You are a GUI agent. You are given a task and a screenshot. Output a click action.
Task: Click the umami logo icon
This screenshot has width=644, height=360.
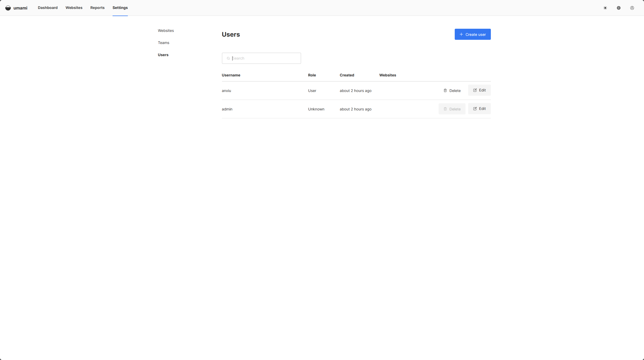click(8, 8)
